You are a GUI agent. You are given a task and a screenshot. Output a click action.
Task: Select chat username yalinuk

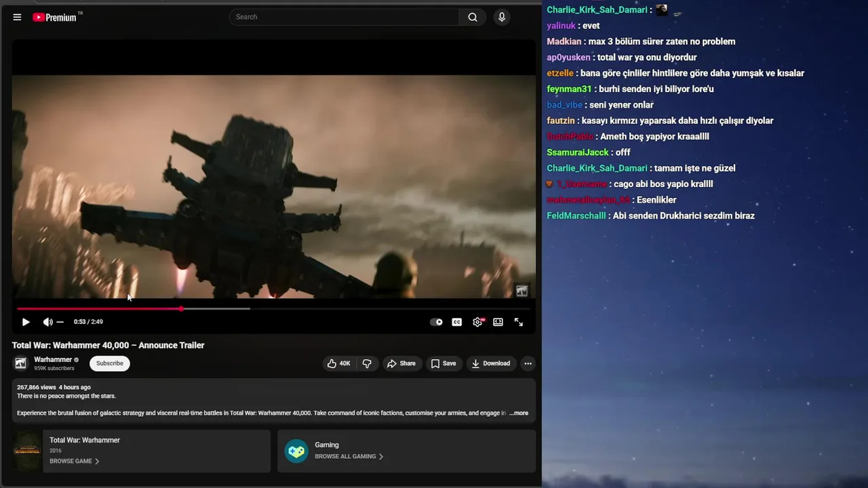point(561,26)
